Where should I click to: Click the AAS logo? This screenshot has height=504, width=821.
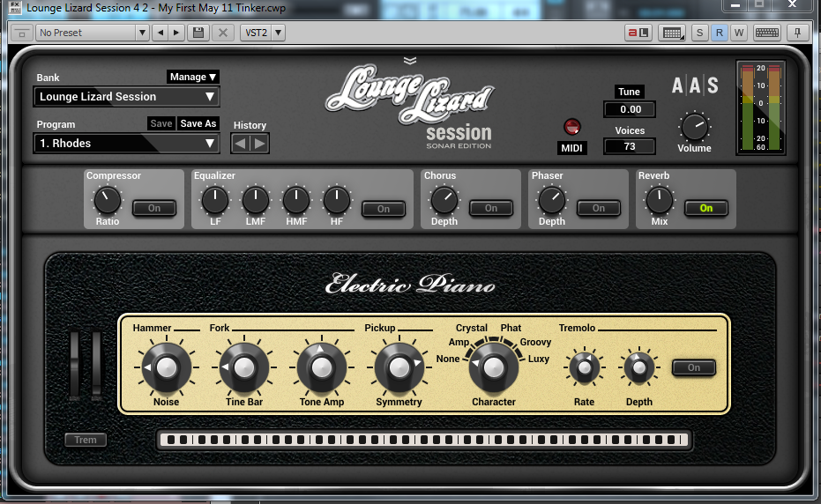coord(695,85)
